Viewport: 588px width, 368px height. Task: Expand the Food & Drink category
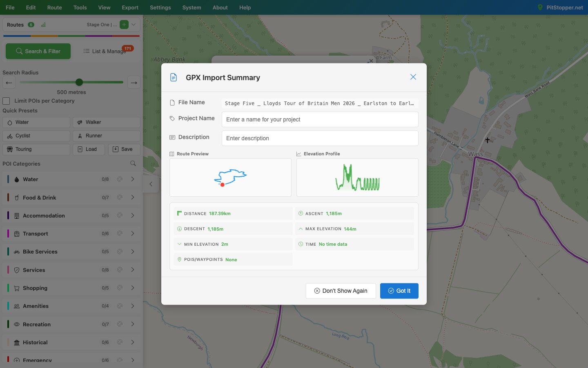[133, 197]
